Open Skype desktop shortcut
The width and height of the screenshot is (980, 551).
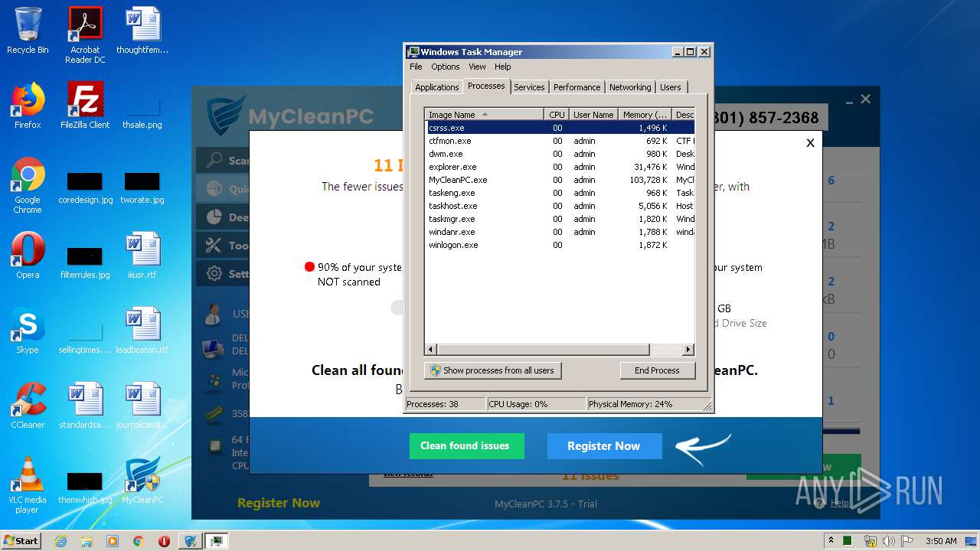[x=28, y=331]
